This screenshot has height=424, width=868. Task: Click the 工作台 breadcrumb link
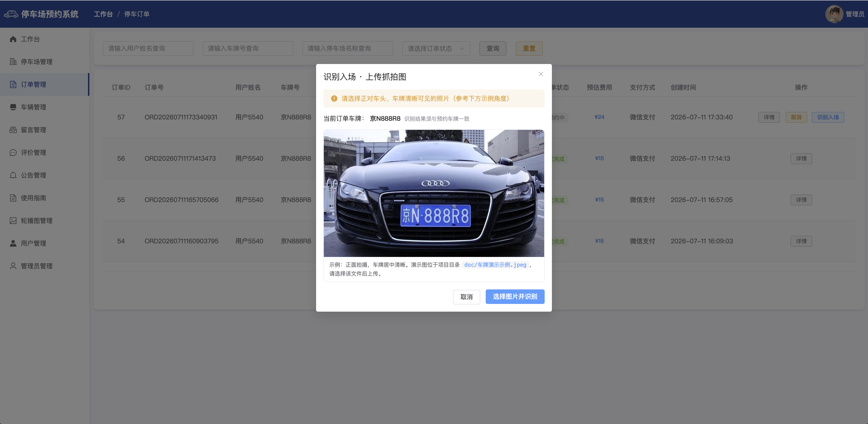[103, 14]
